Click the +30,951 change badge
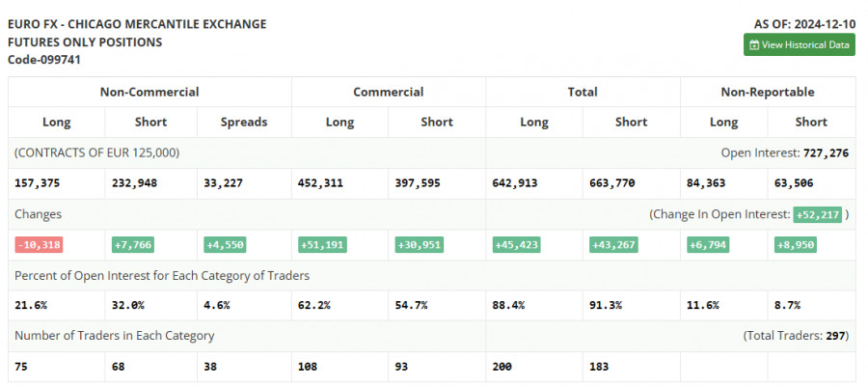 (x=420, y=245)
